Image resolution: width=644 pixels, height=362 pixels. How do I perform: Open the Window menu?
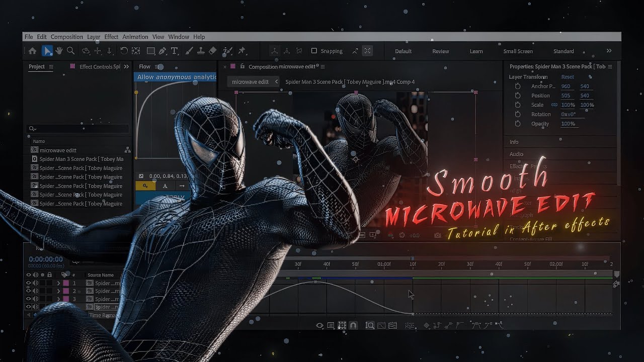(179, 37)
